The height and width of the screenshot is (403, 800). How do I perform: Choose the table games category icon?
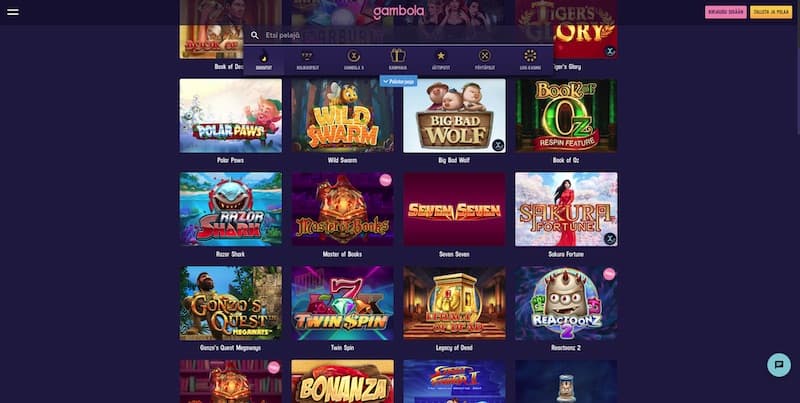(485, 60)
